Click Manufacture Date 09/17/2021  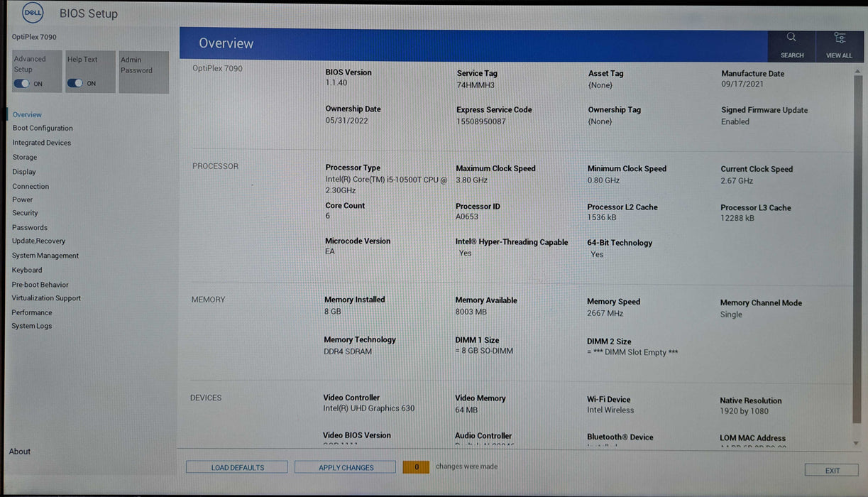point(742,85)
